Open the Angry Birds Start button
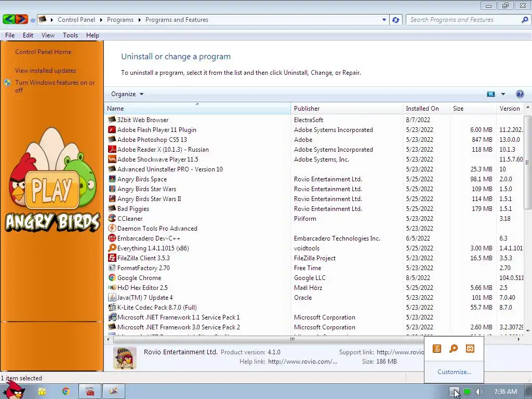Screen dimensions: 532x399 pyautogui.click(x=13, y=390)
